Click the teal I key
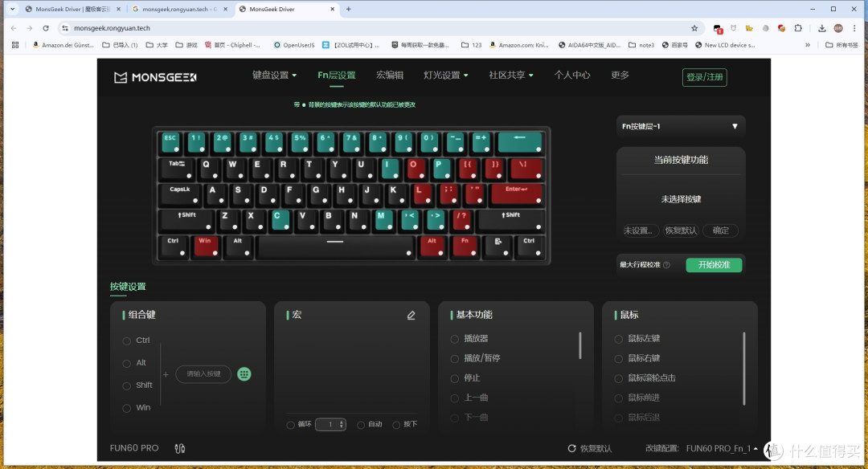Viewport: 868px width, 469px height. [390, 168]
